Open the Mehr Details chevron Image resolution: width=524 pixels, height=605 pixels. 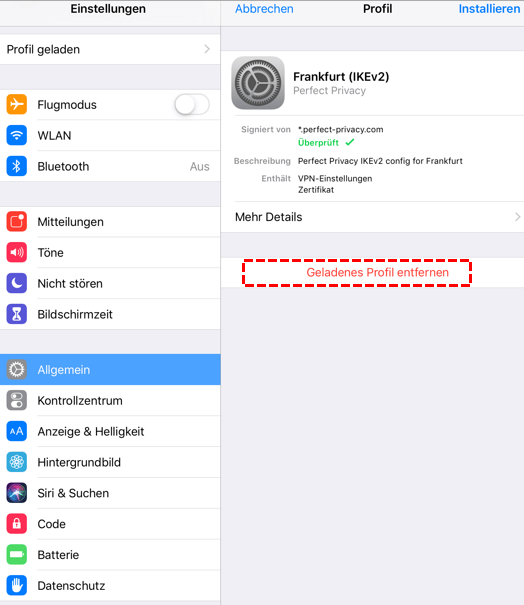tap(517, 217)
